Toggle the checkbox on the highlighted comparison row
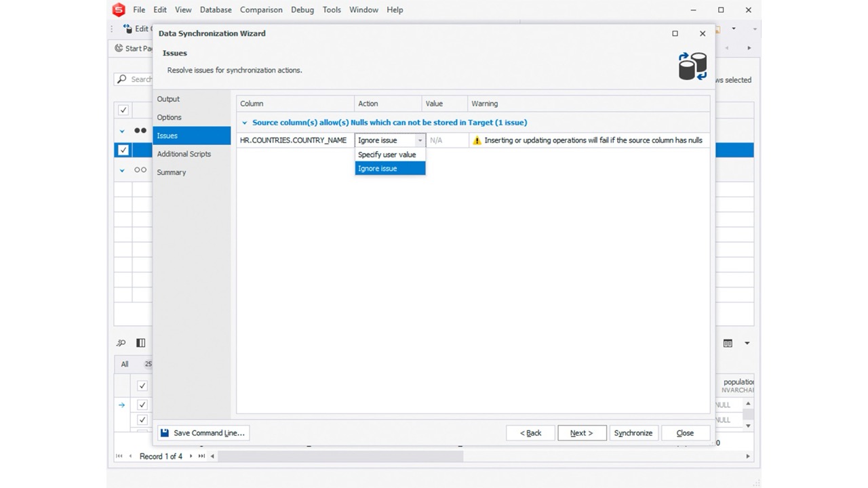Viewport: 868px width, 488px height. point(123,150)
